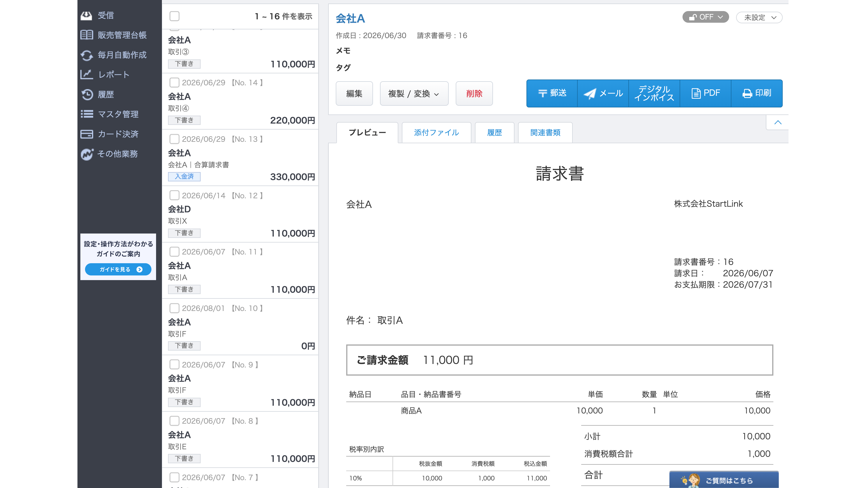Click the 件名 取引A subject line
The width and height of the screenshot is (868, 488).
tap(374, 320)
